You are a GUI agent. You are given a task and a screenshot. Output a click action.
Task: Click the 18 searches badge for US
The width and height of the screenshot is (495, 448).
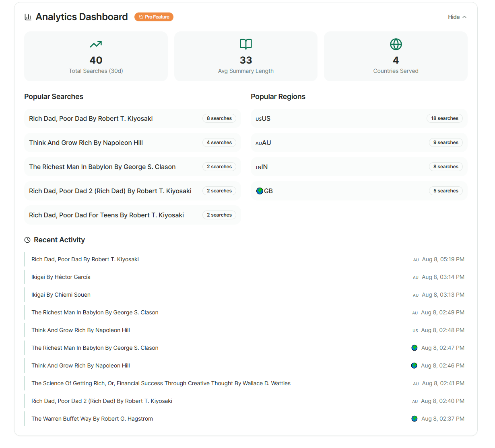[x=444, y=118]
